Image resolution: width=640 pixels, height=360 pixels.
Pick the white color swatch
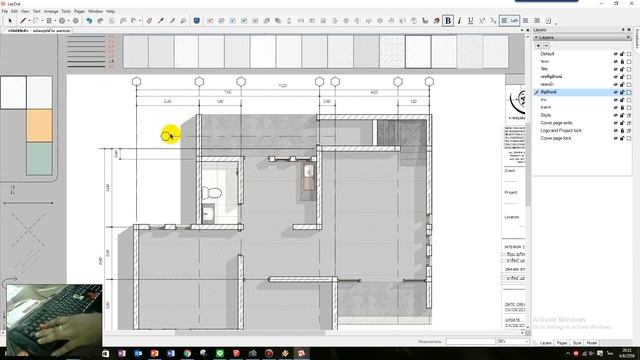point(13,92)
